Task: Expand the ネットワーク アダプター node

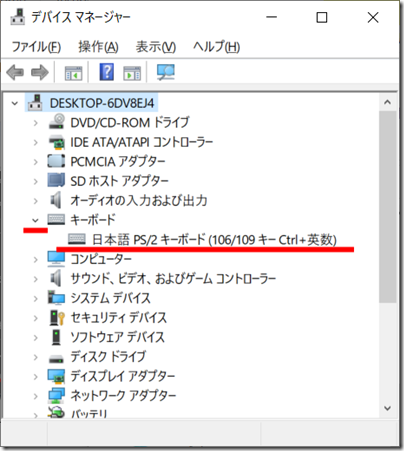Action: (x=36, y=396)
